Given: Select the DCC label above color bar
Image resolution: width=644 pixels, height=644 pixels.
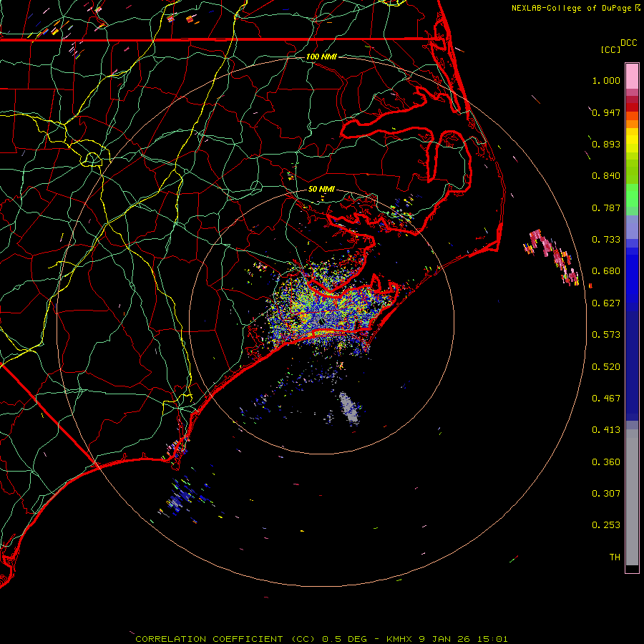Looking at the screenshot, I should pos(628,43).
